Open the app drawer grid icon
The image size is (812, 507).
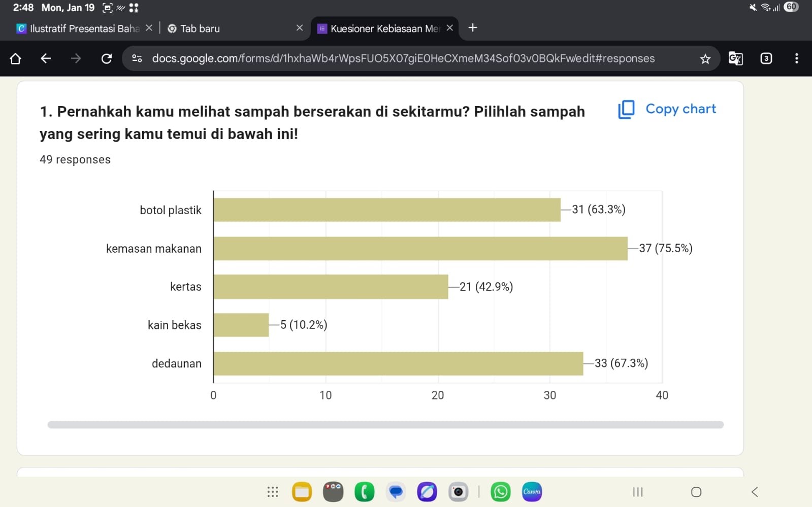point(273,492)
